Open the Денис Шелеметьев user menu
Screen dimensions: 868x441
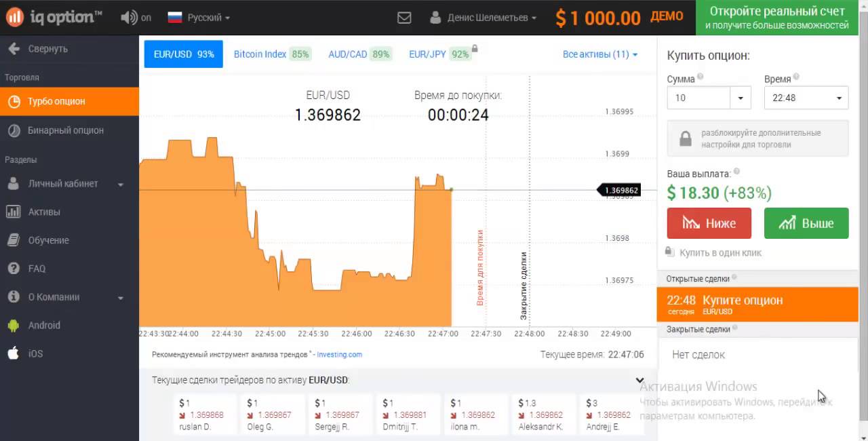[x=492, y=18]
